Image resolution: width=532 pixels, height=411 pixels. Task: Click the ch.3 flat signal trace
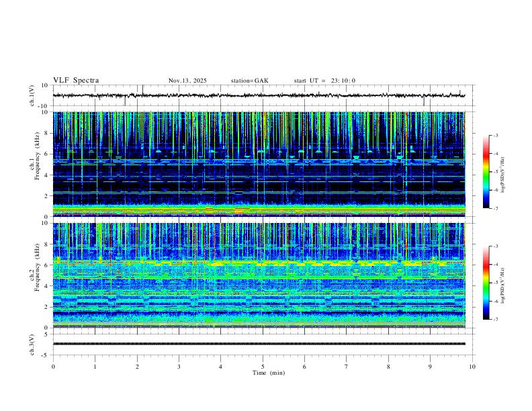click(x=259, y=344)
